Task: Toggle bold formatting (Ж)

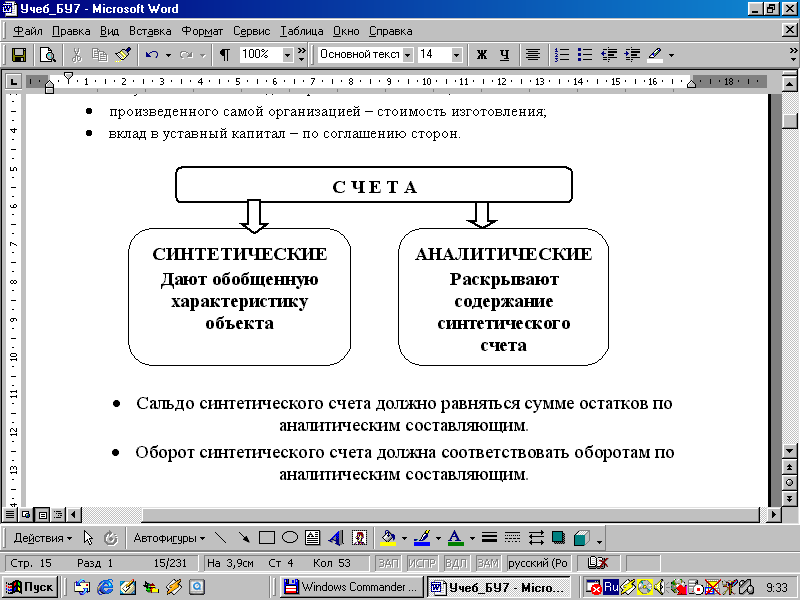Action: pyautogui.click(x=482, y=55)
